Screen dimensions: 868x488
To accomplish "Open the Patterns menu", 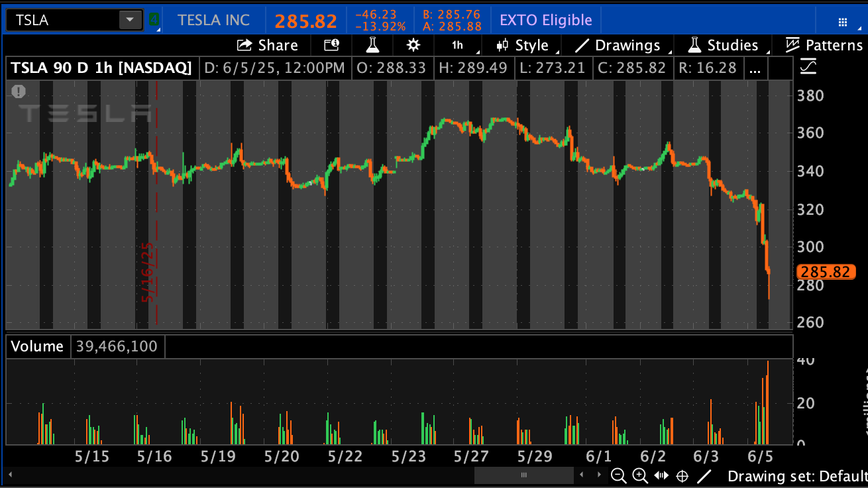I will pyautogui.click(x=824, y=45).
